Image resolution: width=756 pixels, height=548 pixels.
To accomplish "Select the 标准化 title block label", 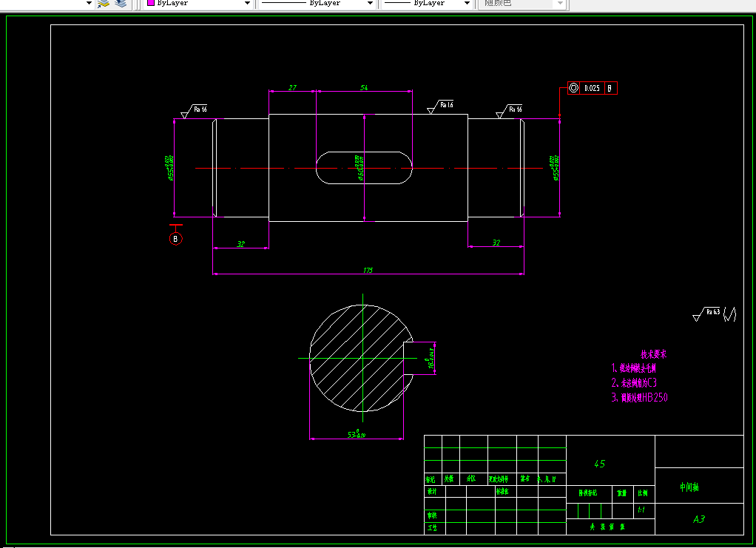I will [502, 492].
